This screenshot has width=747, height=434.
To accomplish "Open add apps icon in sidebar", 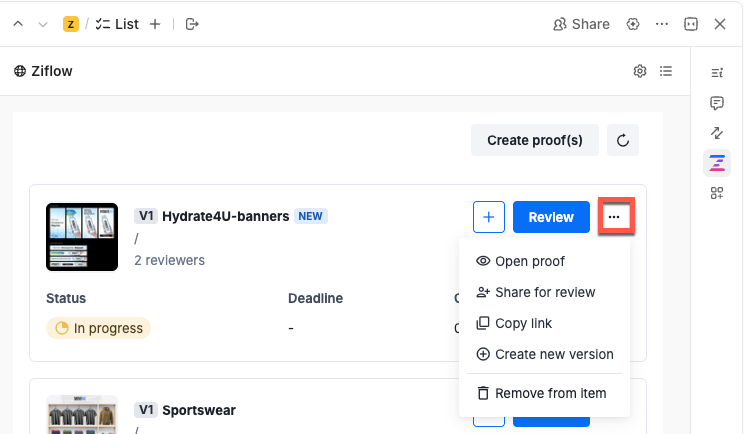I will tap(717, 193).
